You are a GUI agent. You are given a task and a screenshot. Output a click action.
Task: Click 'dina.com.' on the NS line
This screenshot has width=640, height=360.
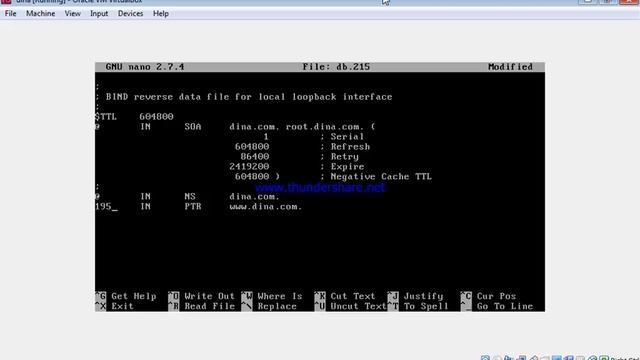click(x=254, y=197)
